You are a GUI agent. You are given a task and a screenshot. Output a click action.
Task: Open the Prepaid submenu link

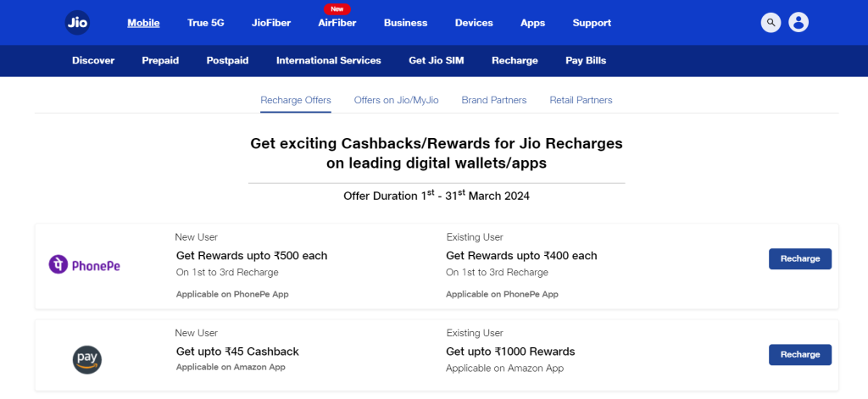click(x=160, y=60)
